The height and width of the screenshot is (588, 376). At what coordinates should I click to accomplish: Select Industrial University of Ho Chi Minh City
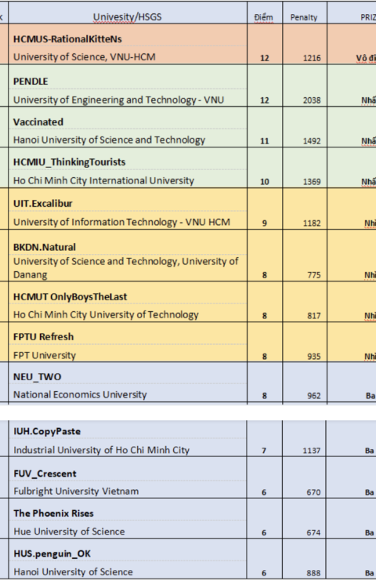(102, 450)
